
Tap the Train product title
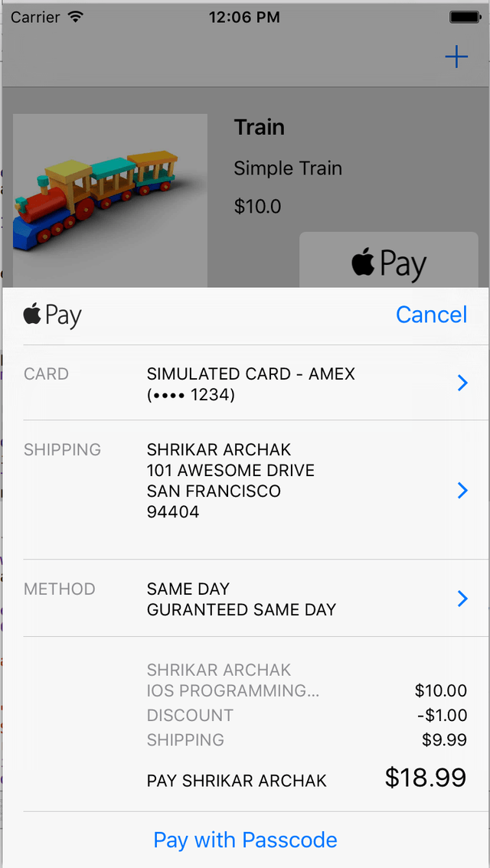pyautogui.click(x=259, y=127)
